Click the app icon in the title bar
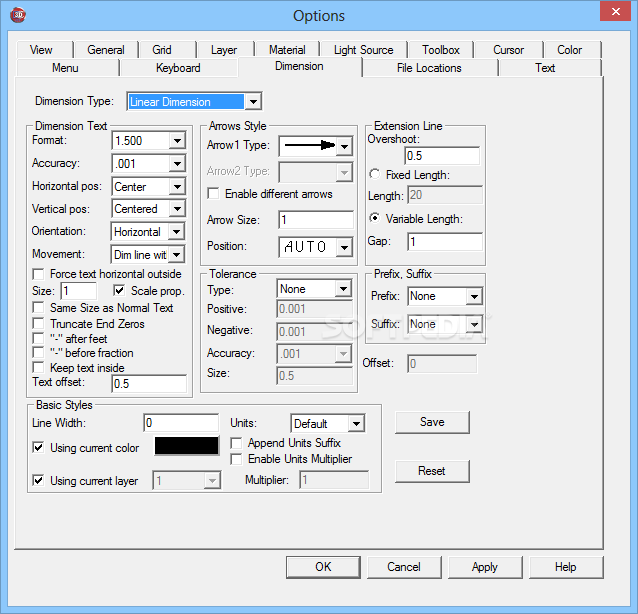The height and width of the screenshot is (614, 638). coord(18,15)
